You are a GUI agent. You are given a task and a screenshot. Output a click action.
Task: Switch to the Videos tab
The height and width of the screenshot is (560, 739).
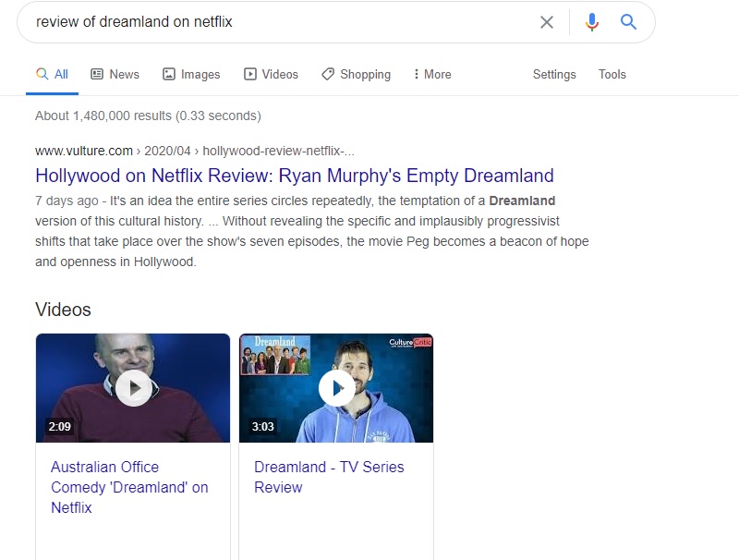271,75
